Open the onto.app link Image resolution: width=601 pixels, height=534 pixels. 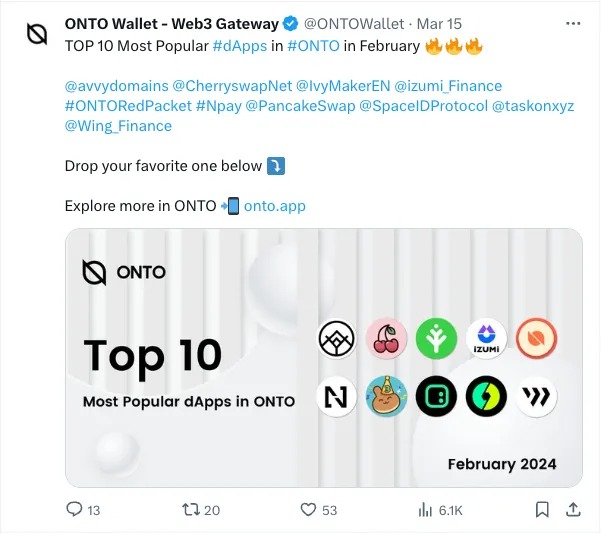pyautogui.click(x=274, y=206)
